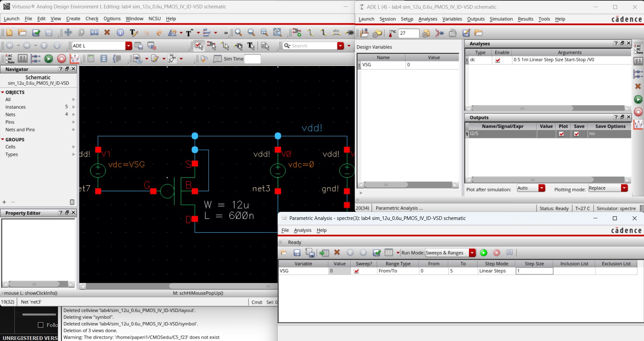Click Plot Outputs waveform icon in ADE sidebar
Viewport: 644px width, 341px height.
point(638,125)
